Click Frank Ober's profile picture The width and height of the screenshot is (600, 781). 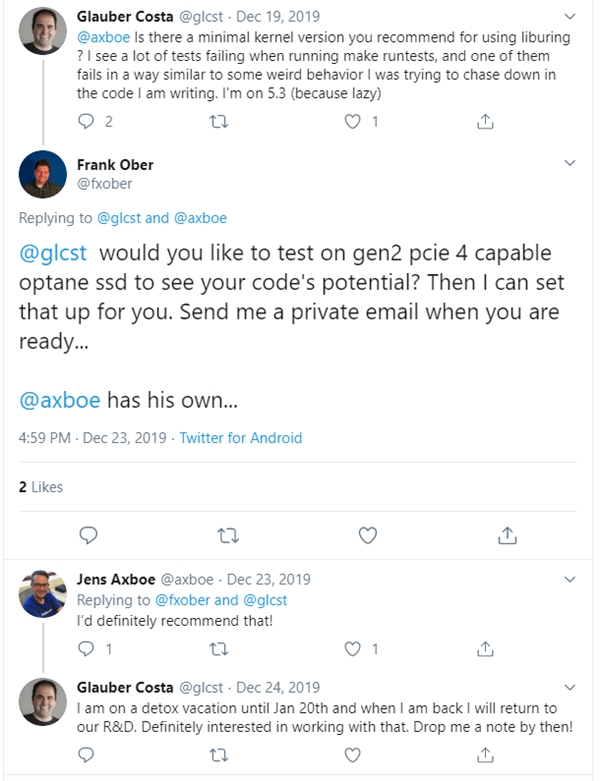point(43,176)
